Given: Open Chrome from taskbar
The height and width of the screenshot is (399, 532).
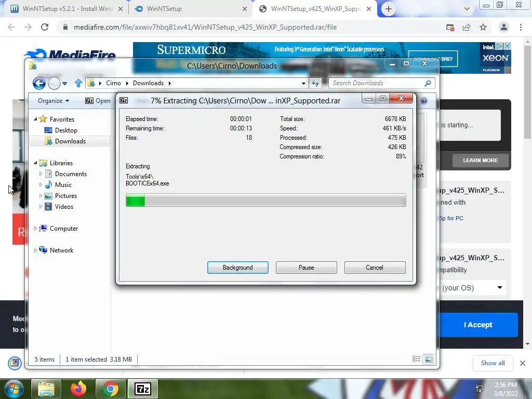Looking at the screenshot, I should click(111, 389).
